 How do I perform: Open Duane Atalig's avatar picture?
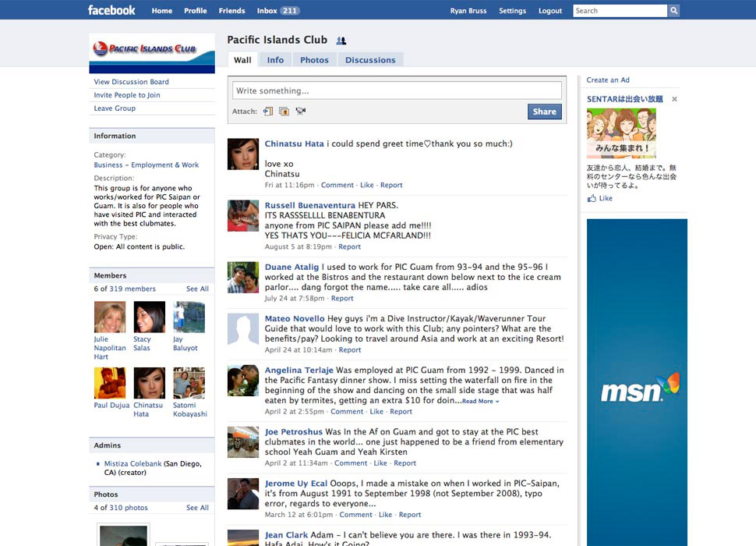243,278
